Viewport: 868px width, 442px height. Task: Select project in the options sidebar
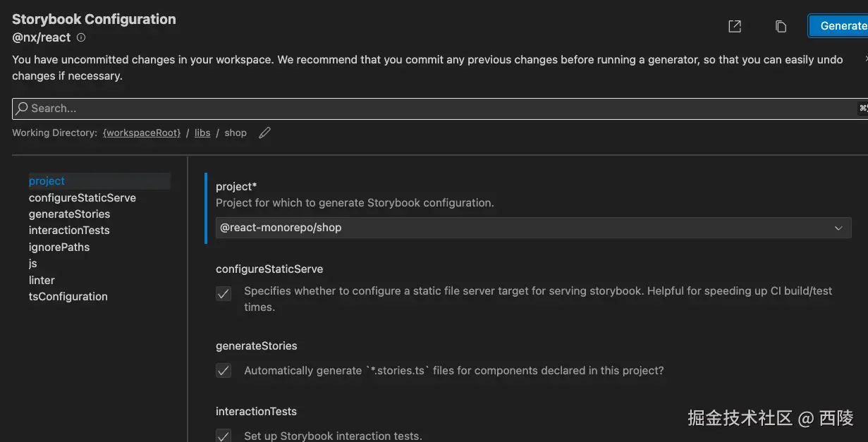pyautogui.click(x=47, y=181)
